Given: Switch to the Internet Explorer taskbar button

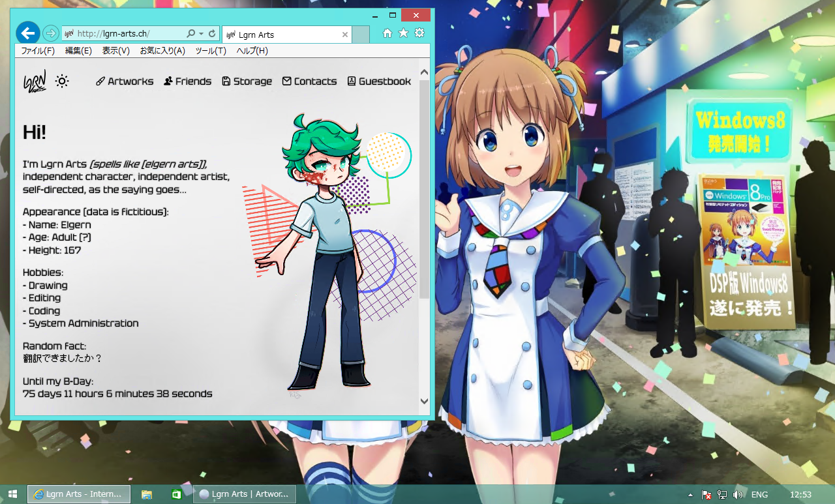Looking at the screenshot, I should (x=79, y=494).
